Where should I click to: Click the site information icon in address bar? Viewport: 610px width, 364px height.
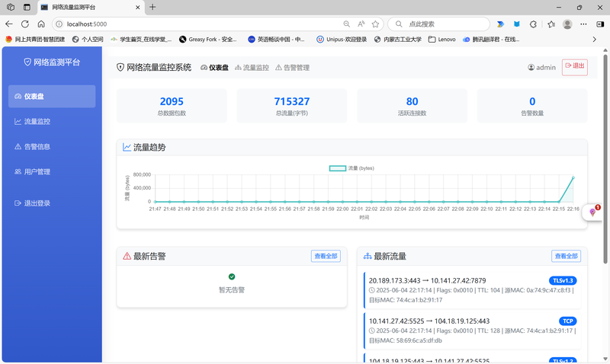[59, 24]
